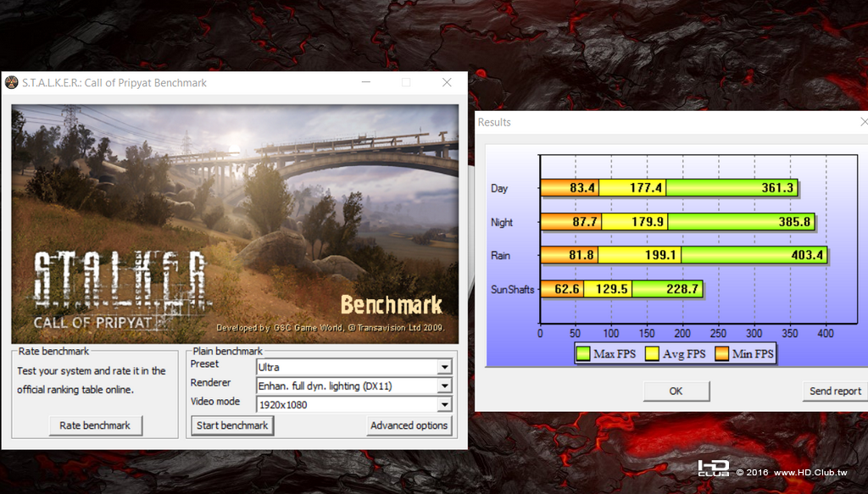The width and height of the screenshot is (868, 494).
Task: Click the SunShafts row label in chart
Action: pyautogui.click(x=513, y=289)
